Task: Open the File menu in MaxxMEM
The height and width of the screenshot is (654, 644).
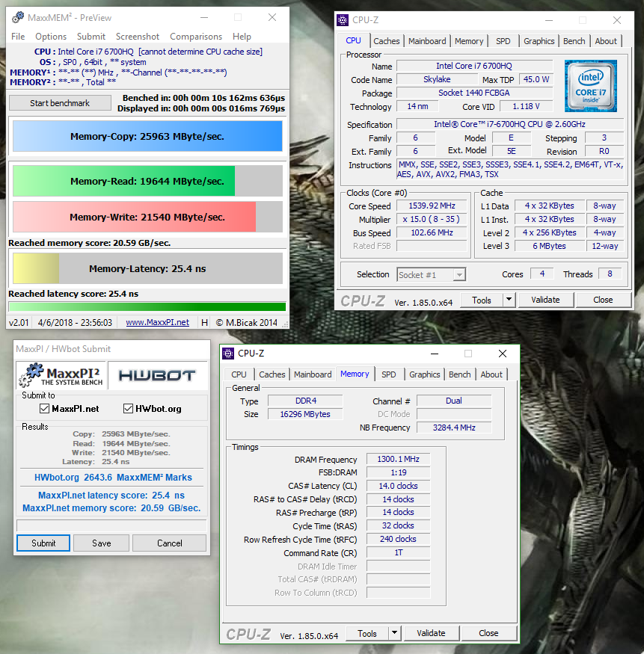Action: (18, 37)
